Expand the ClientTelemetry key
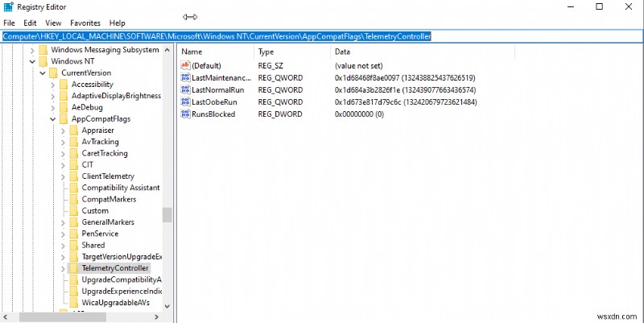 (63, 176)
